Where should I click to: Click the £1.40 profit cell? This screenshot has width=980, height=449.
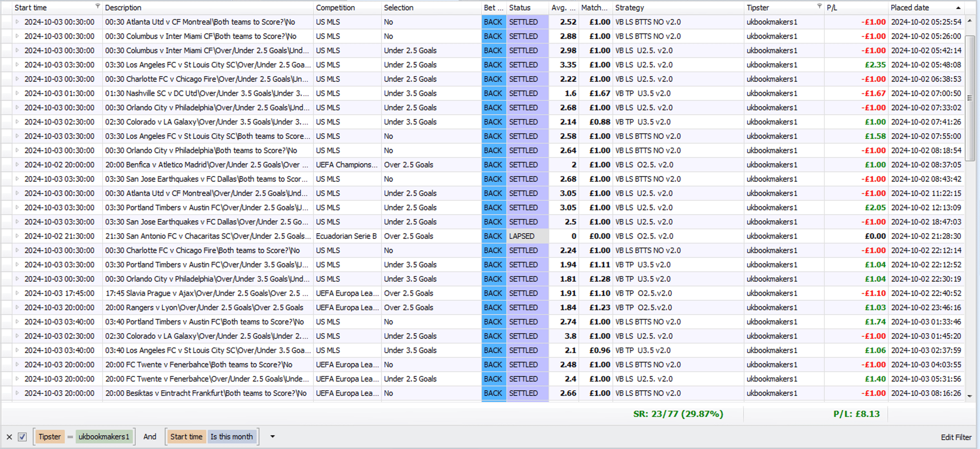click(x=856, y=379)
